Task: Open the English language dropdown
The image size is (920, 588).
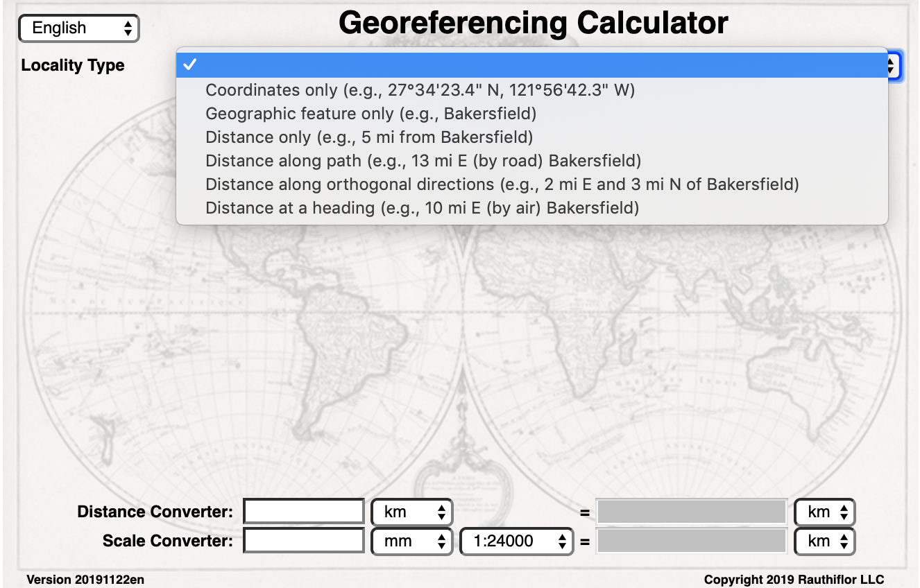Action: [78, 28]
